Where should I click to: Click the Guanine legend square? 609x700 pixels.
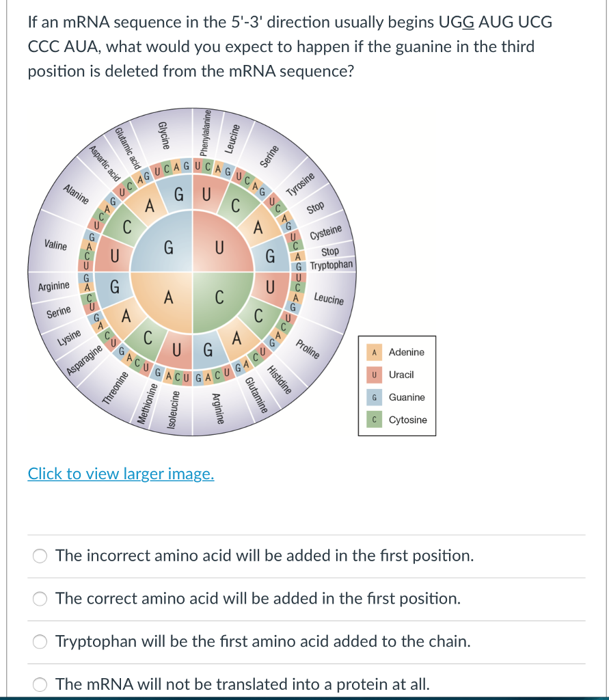coord(374,397)
